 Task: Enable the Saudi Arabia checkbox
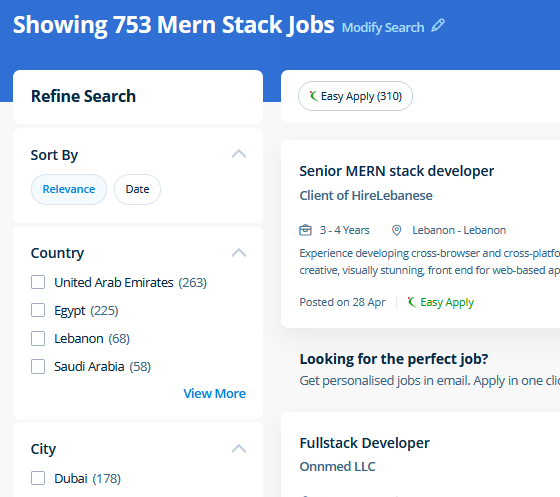tap(38, 366)
